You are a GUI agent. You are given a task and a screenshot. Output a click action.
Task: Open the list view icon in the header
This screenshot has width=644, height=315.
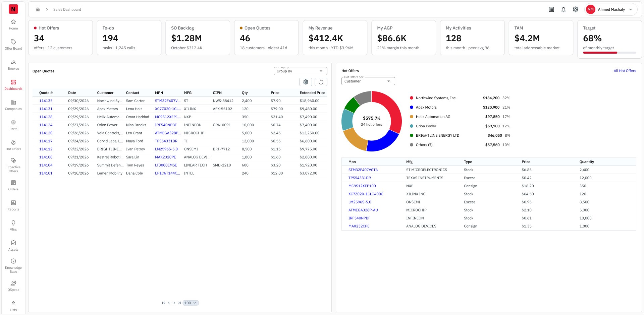coord(551,9)
